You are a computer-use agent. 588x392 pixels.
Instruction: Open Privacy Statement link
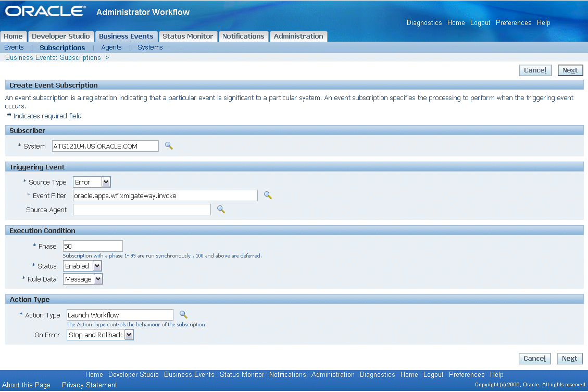[x=89, y=385]
